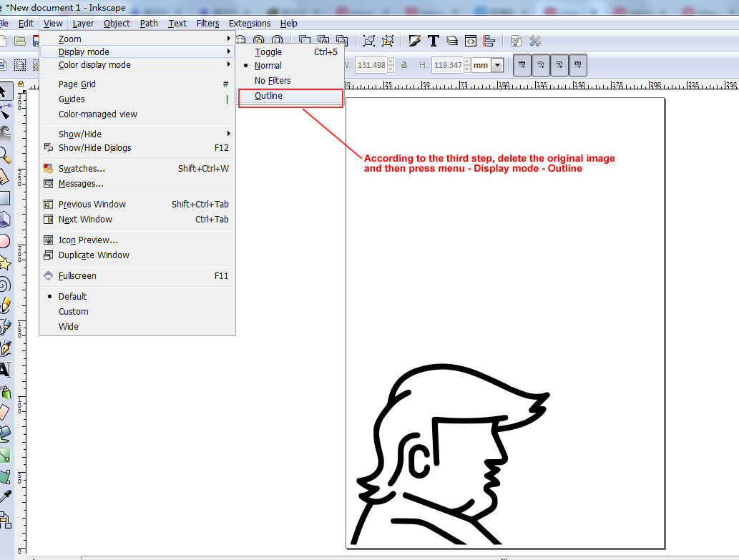Select Normal display mode radio option

tap(268, 66)
